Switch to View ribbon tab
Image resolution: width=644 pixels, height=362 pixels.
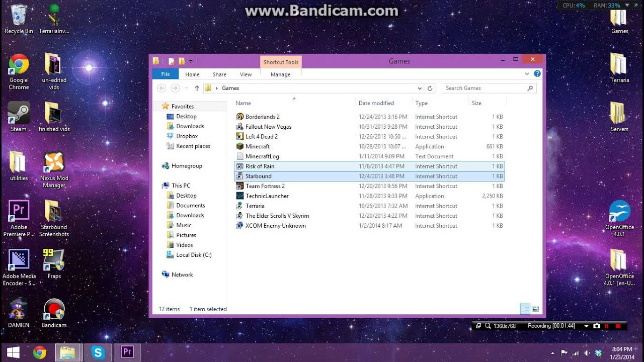(x=246, y=74)
